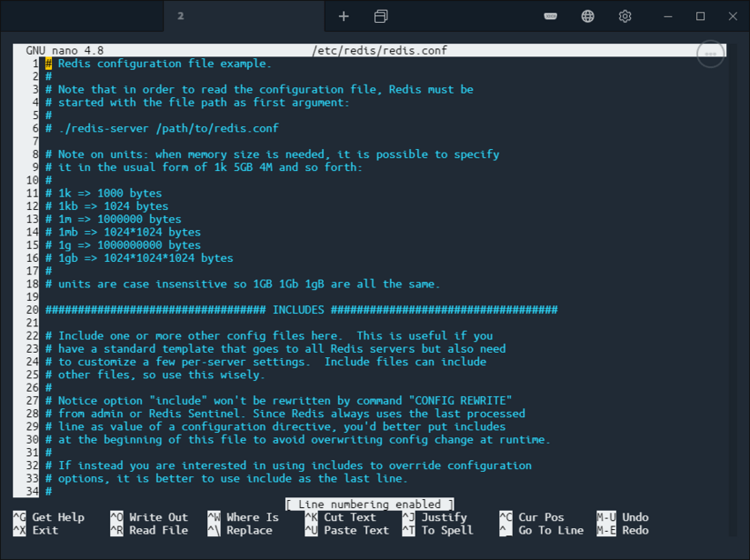Click the globe icon in the title bar
Viewport: 750px width, 560px height.
[x=587, y=15]
